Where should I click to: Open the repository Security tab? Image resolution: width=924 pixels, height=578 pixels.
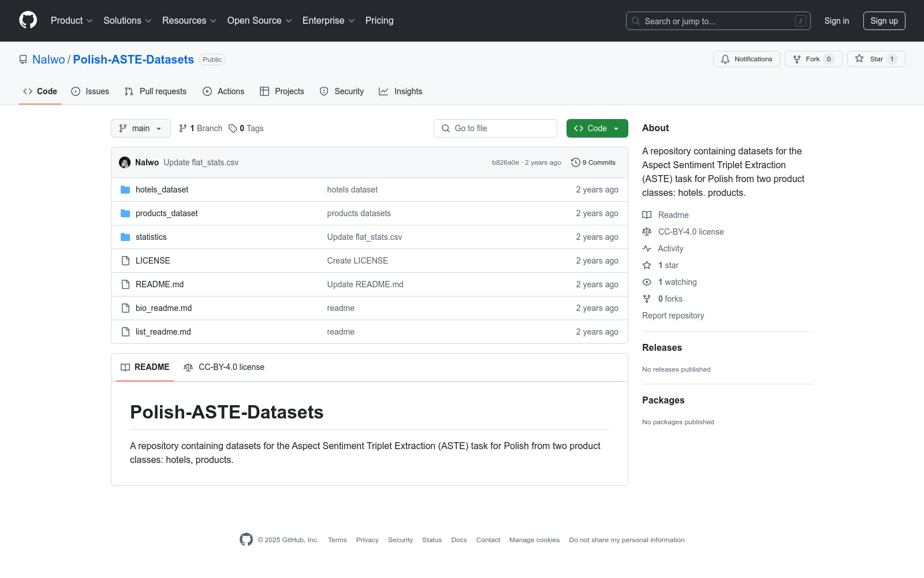342,91
